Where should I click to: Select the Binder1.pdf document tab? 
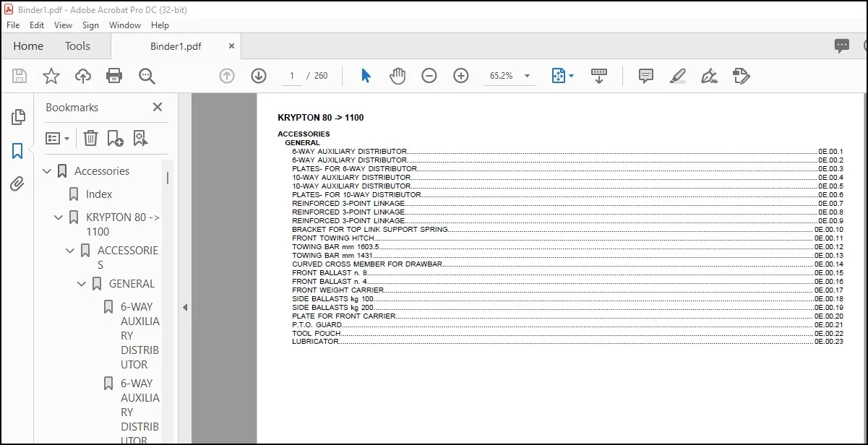click(176, 46)
